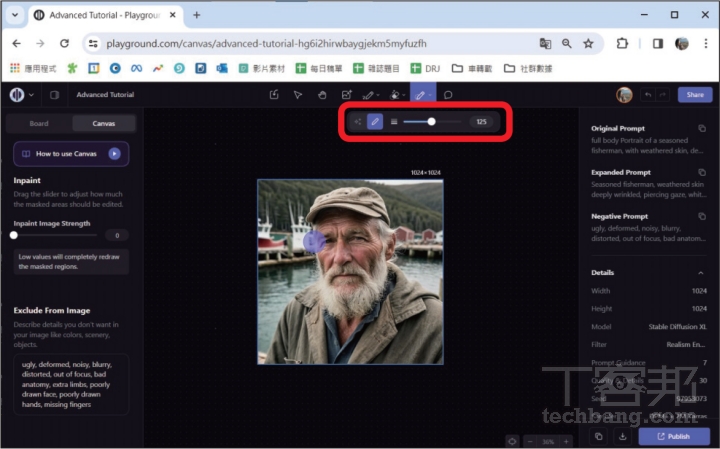Screen dimensions: 720x449
Task: Choose the pencil mask brush option
Action: coord(375,122)
